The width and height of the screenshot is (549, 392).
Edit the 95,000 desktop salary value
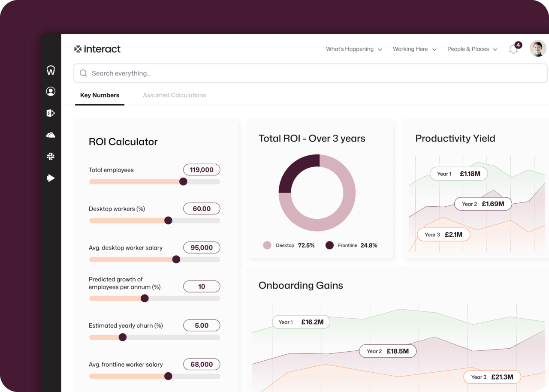point(202,247)
